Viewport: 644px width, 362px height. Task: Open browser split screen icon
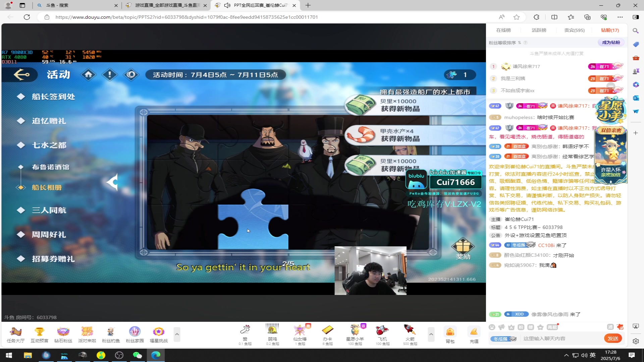[554, 17]
